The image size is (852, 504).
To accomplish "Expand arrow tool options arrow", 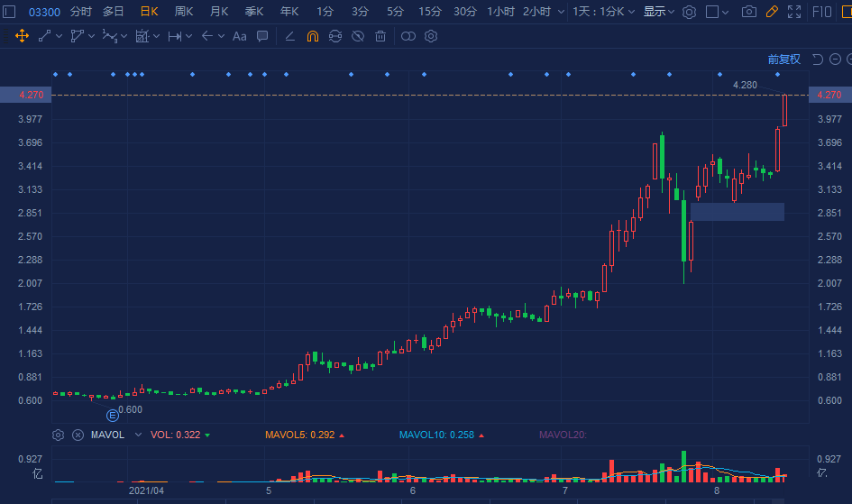I will (x=221, y=36).
